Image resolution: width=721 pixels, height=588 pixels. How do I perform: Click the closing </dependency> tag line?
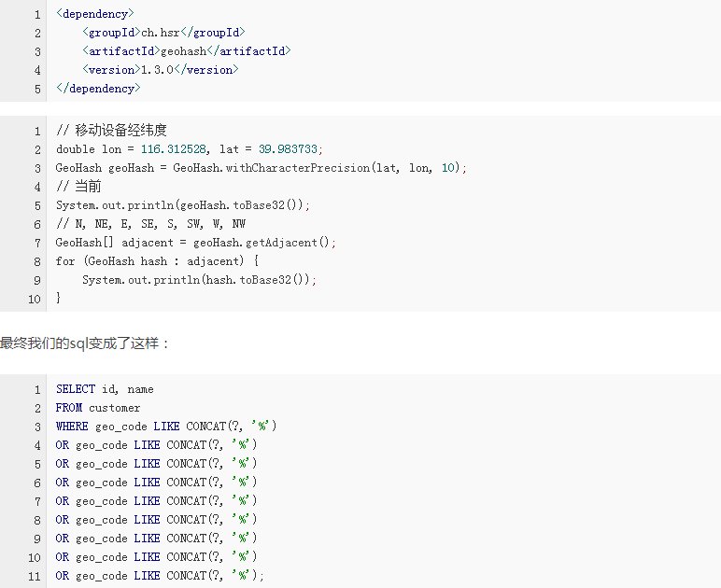(98, 88)
